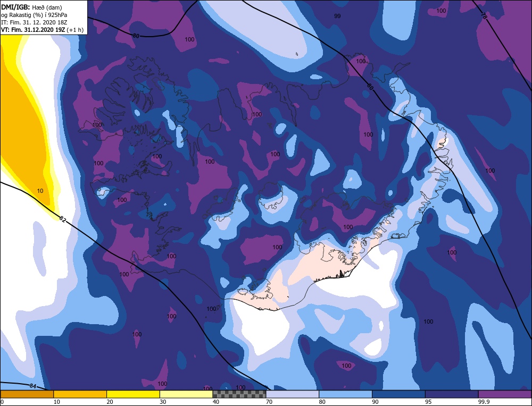Screen dimensions: 532x406
Task: Click the '99.9' legend scale label
Action: point(484,402)
